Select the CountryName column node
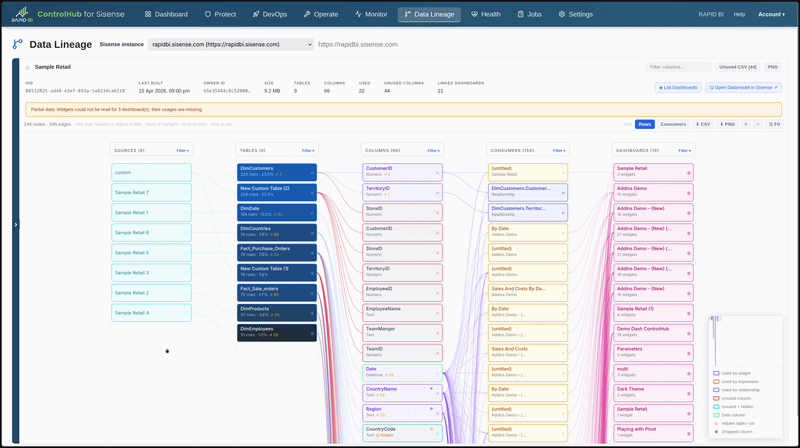 point(402,393)
